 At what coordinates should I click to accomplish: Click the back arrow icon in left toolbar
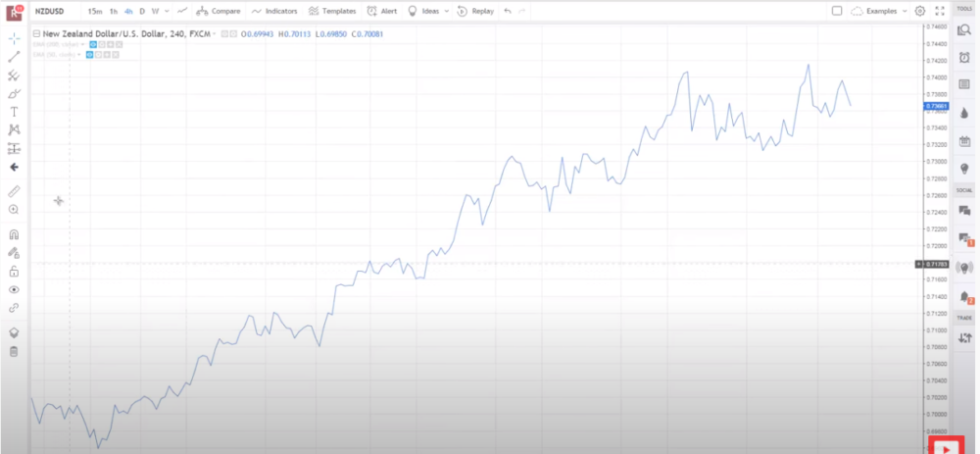tap(14, 167)
